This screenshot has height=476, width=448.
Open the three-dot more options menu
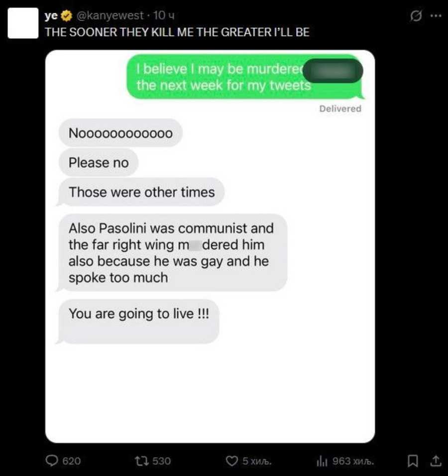[436, 16]
